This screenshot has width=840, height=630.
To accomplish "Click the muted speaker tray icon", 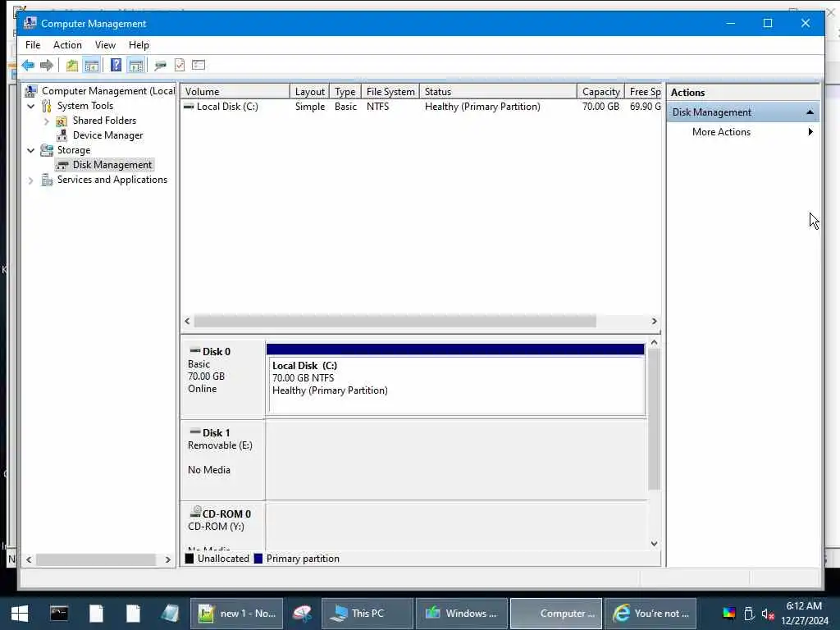I will pos(768,614).
